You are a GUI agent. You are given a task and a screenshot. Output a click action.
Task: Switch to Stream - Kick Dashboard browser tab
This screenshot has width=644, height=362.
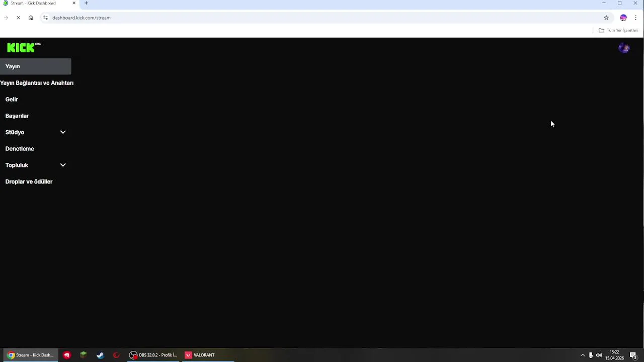39,3
